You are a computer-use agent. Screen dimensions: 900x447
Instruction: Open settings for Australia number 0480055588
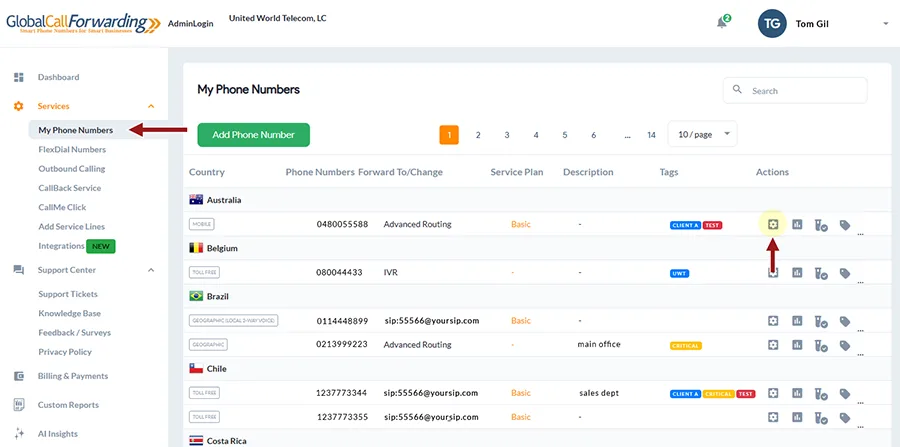[x=773, y=224]
